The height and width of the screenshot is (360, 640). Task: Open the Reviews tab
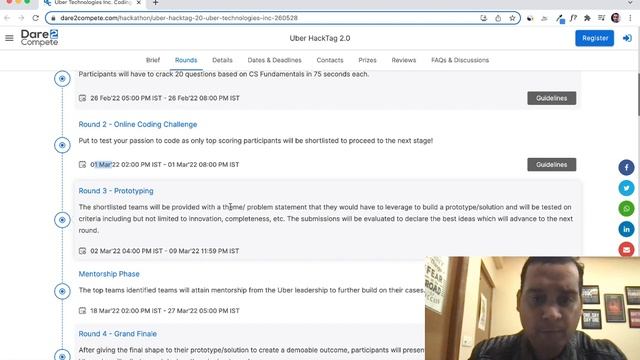click(x=404, y=60)
